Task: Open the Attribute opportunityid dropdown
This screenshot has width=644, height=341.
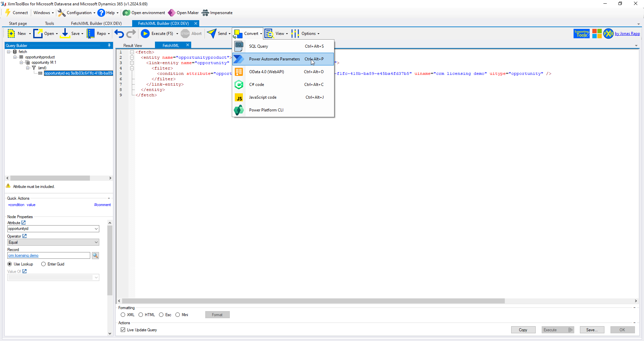Action: [x=96, y=229]
